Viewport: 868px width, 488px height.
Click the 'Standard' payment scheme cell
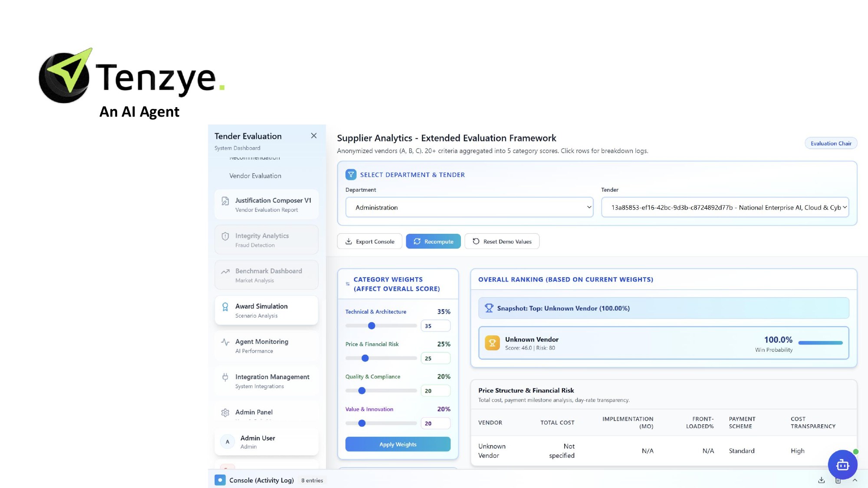742,451
